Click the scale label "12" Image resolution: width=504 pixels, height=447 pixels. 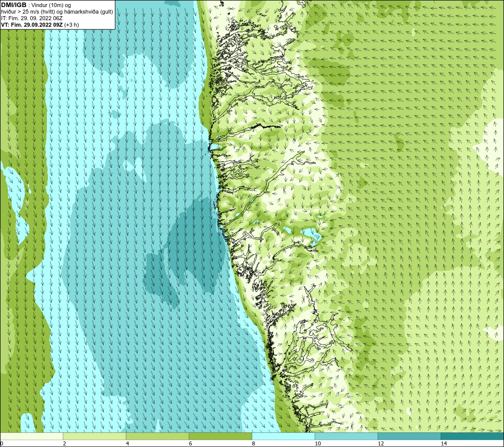pyautogui.click(x=381, y=443)
